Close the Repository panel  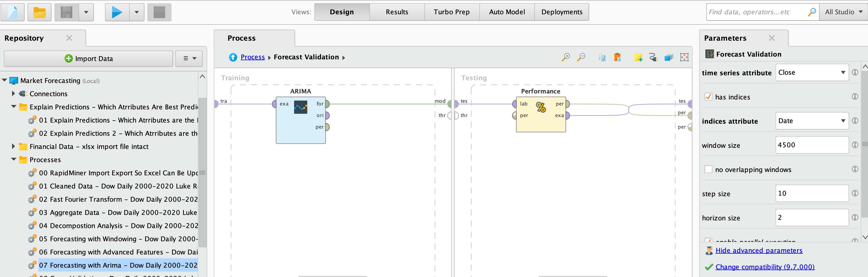click(69, 38)
